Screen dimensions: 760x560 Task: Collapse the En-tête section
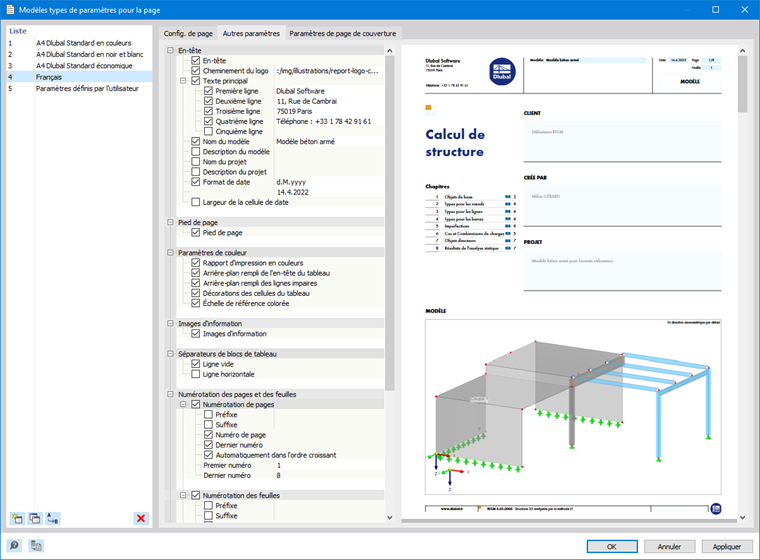(x=170, y=50)
